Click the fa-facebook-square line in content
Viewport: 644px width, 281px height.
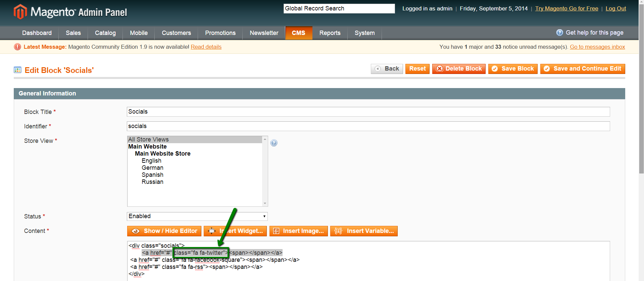215,260
